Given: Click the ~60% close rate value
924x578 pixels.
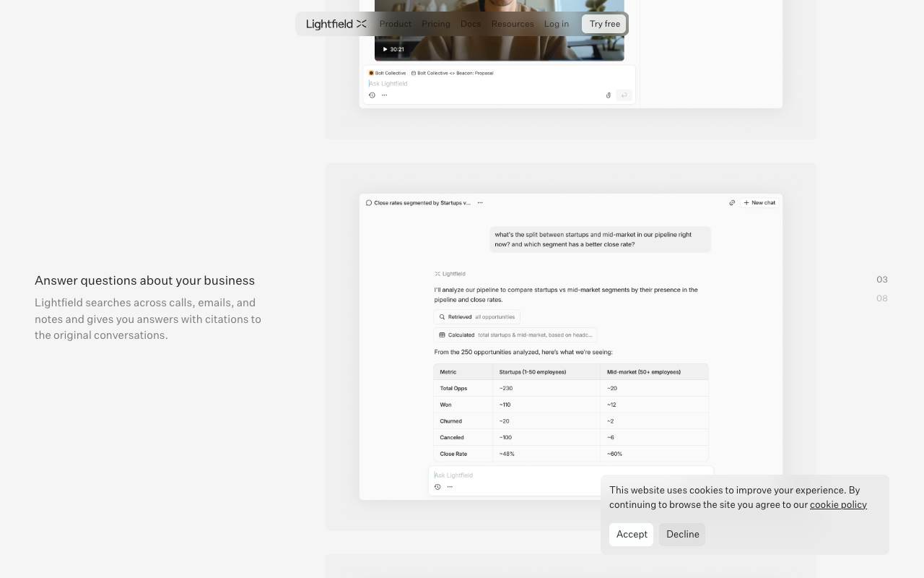Looking at the screenshot, I should click(614, 454).
